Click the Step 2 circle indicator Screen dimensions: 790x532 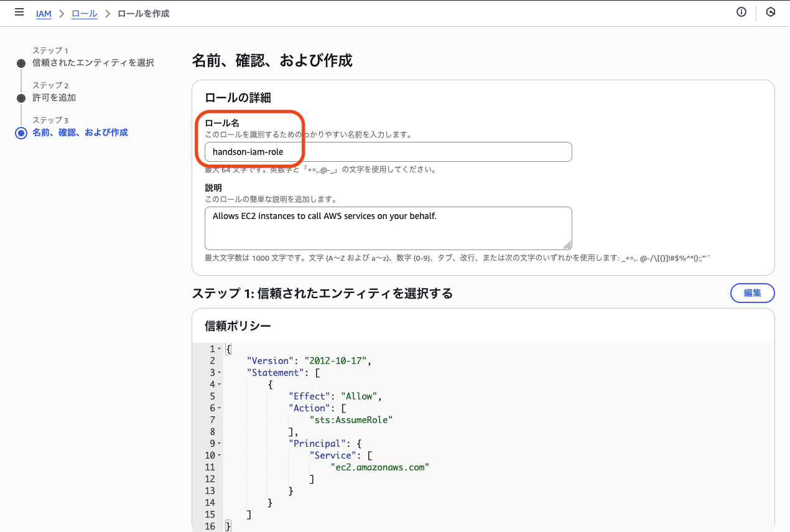coord(21,98)
